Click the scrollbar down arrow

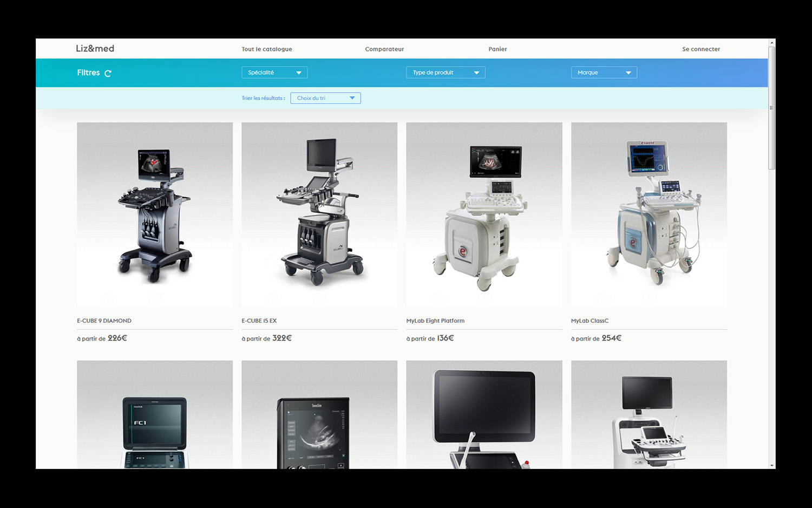tap(772, 465)
